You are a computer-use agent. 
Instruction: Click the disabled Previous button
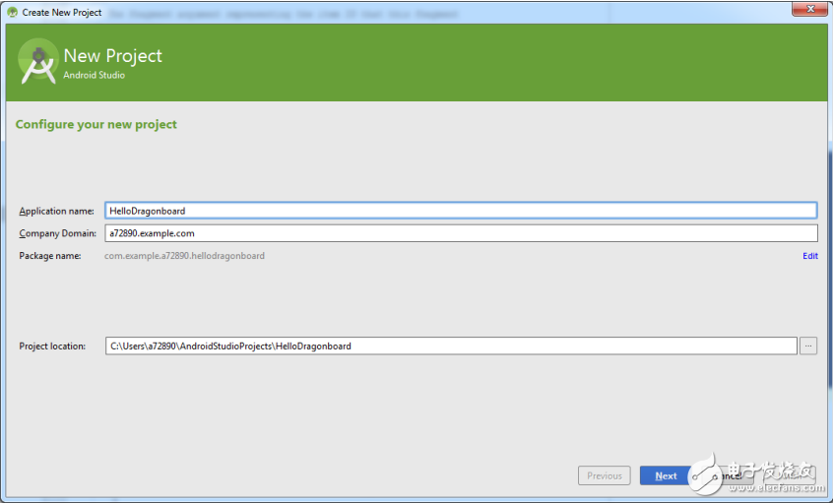tap(605, 475)
